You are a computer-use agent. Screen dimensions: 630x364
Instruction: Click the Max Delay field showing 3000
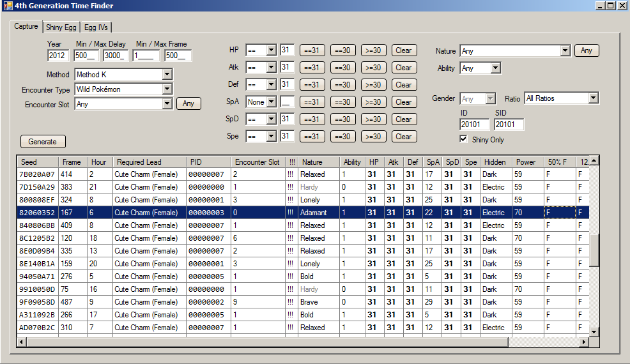pos(116,56)
